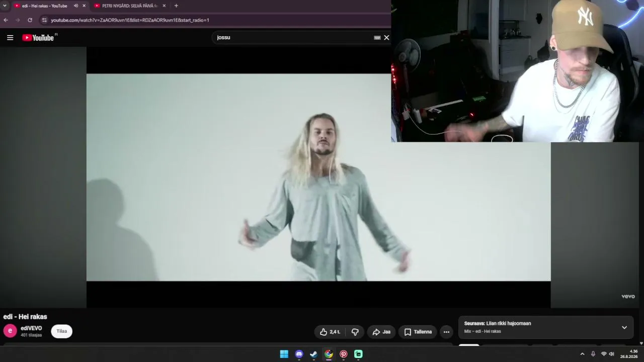Mute audio on the 'edi - Hei rakas' tab
The width and height of the screenshot is (644, 362).
point(76,6)
